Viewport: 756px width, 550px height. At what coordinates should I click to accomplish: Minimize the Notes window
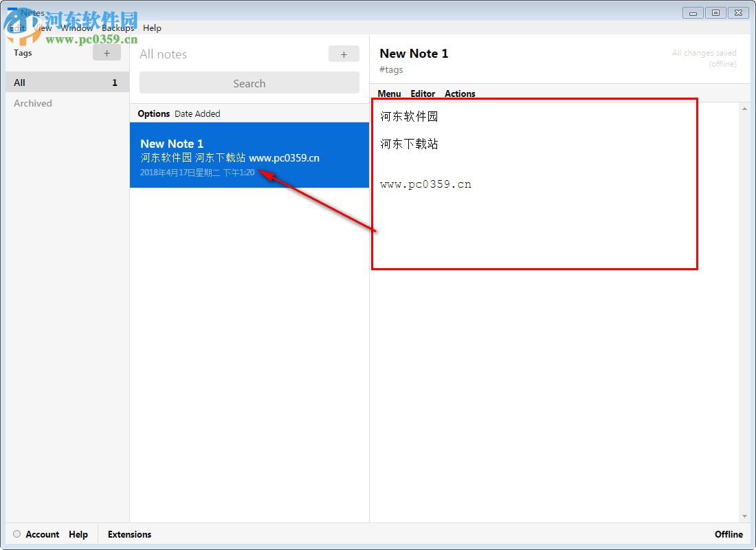pyautogui.click(x=693, y=13)
